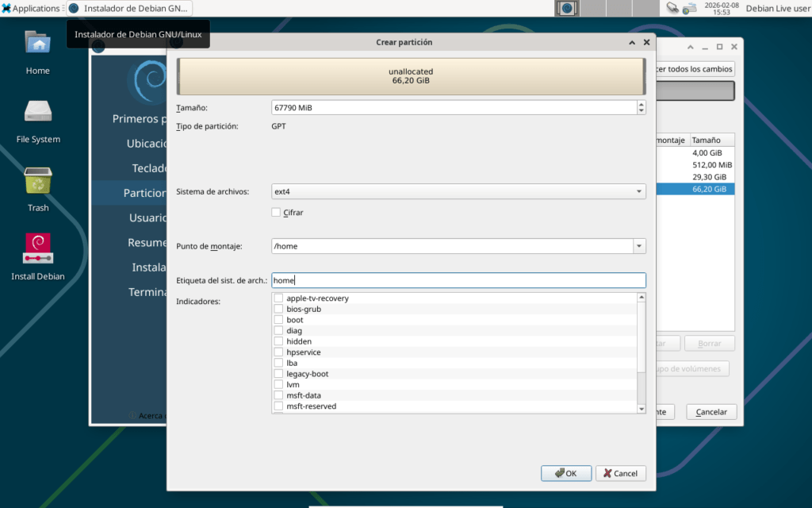
Task: Click the workspace switcher icon in top panel
Action: coord(566,8)
